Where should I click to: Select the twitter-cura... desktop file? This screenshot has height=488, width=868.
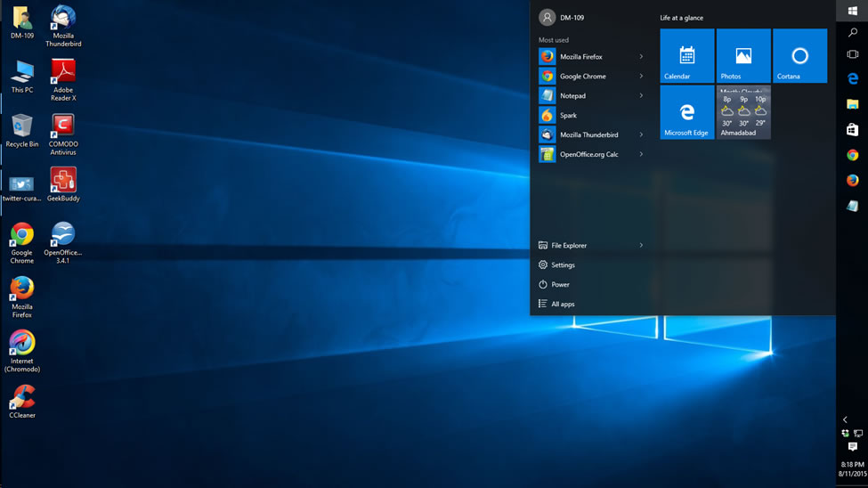click(x=21, y=188)
